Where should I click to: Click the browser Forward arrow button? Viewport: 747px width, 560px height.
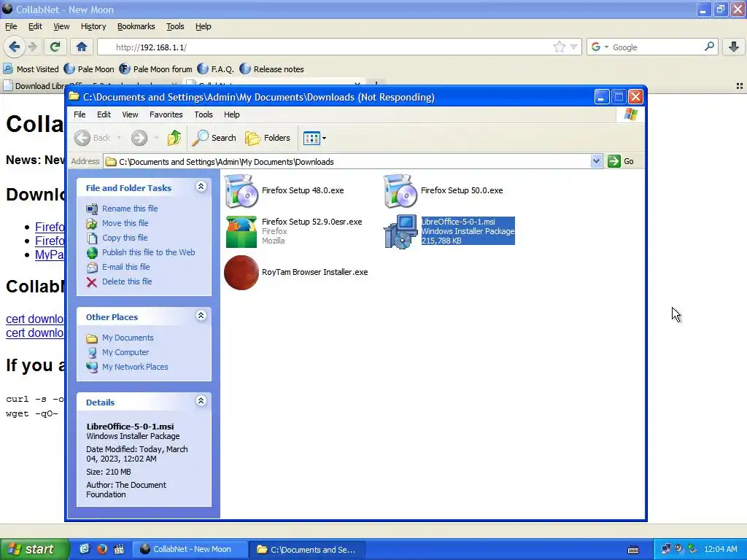coord(32,47)
